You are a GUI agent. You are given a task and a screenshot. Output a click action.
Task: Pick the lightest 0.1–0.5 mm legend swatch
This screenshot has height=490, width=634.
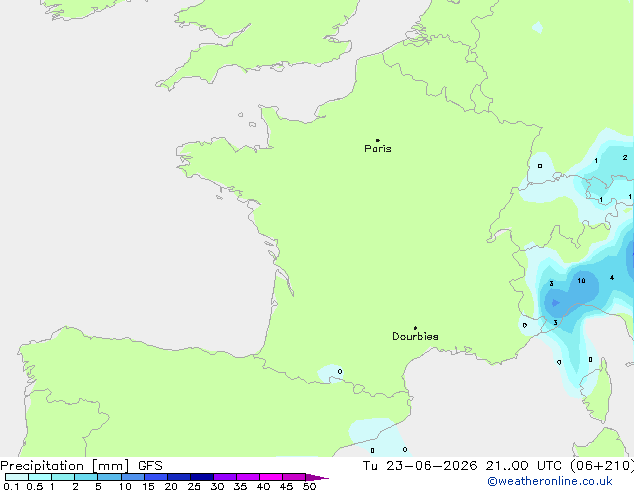(17, 477)
